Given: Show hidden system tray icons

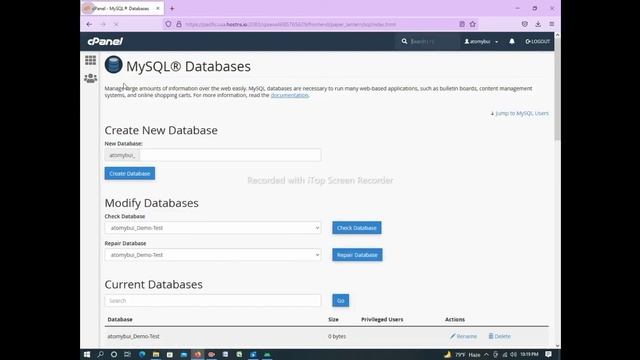Looking at the screenshot, I should [x=487, y=354].
